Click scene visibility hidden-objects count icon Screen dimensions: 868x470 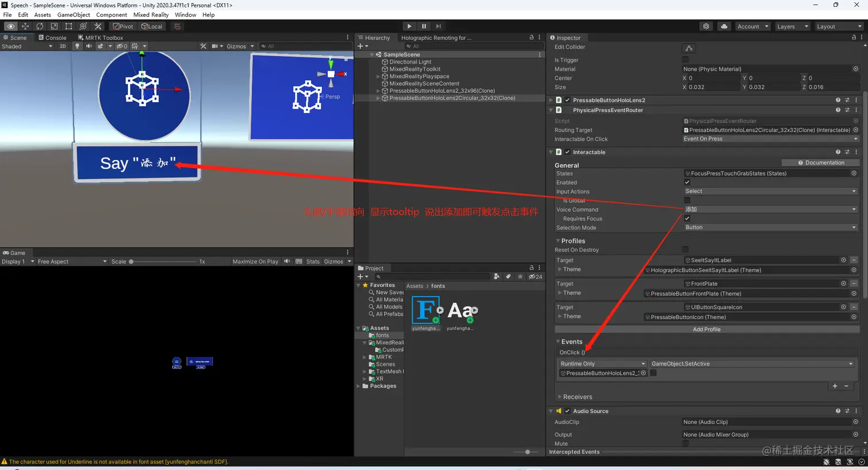pyautogui.click(x=121, y=46)
